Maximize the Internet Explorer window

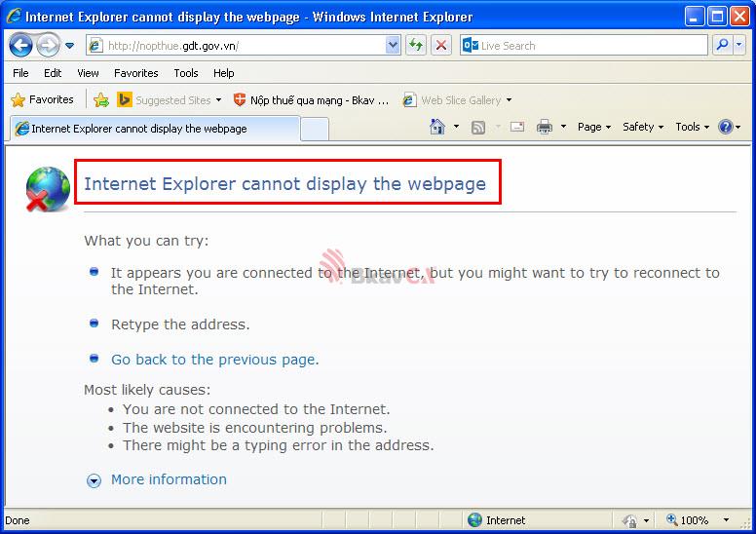(717, 17)
